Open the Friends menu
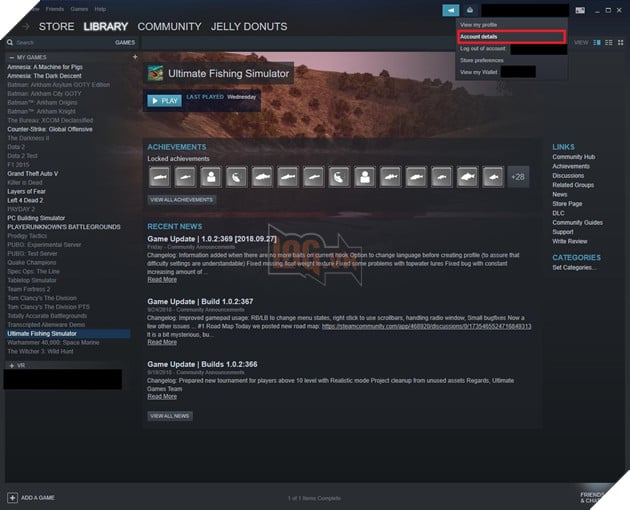 click(55, 9)
